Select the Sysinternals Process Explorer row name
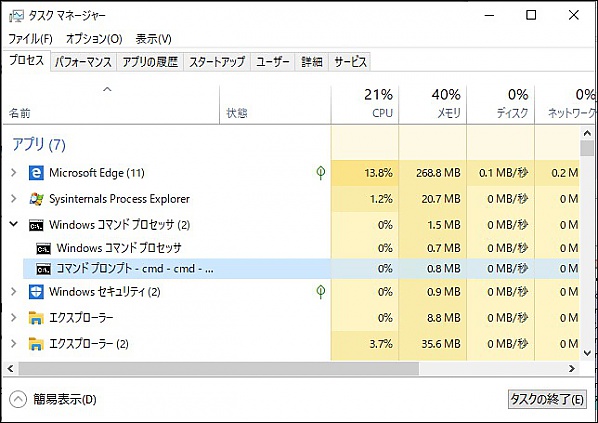598x423 pixels. tap(119, 199)
